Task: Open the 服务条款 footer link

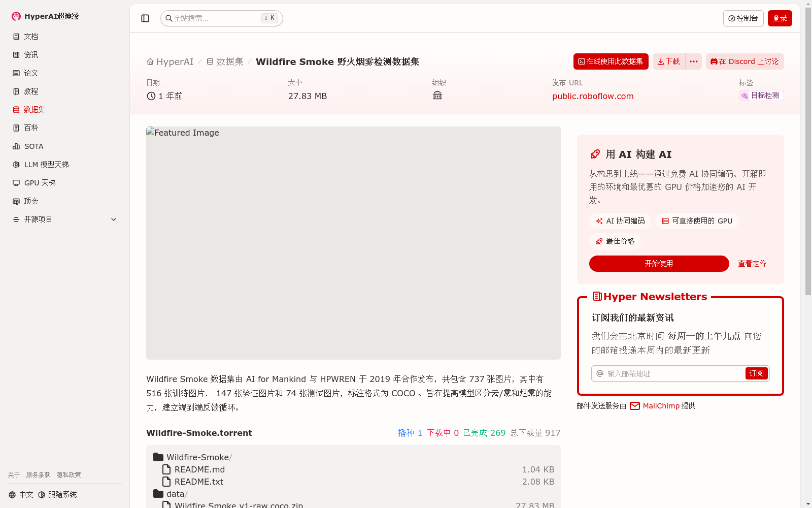Action: coord(39,475)
